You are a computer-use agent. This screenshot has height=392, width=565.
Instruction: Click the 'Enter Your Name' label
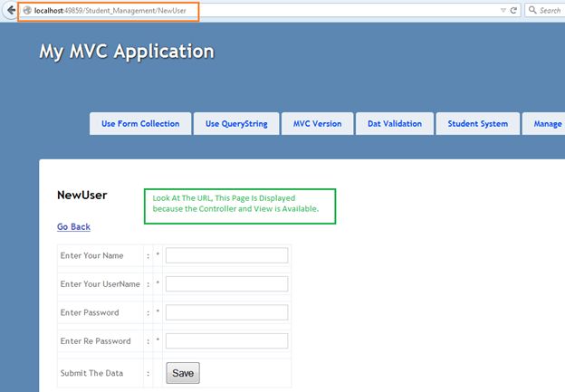[x=91, y=255]
